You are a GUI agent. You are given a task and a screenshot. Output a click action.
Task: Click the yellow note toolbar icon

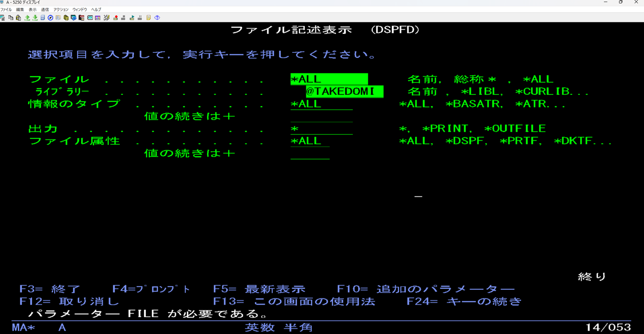click(149, 18)
